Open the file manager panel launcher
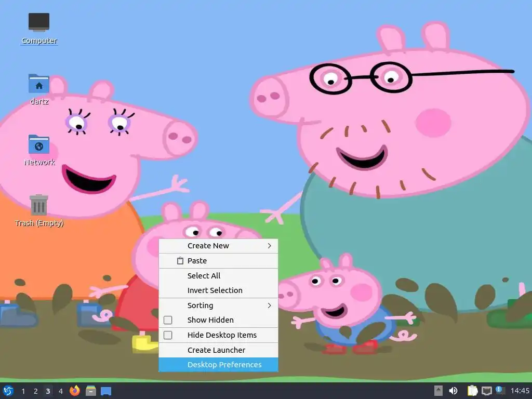 pyautogui.click(x=90, y=391)
